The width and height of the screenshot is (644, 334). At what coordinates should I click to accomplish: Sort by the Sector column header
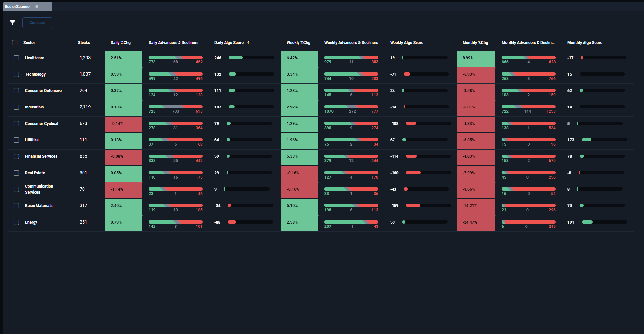tap(29, 43)
